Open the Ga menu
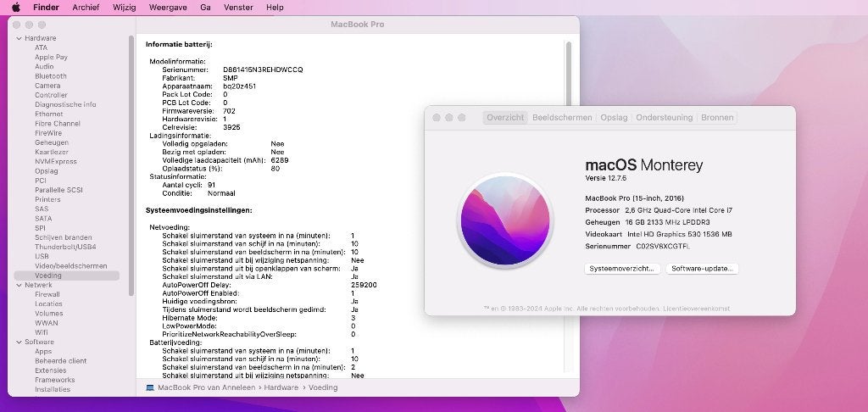868x412 pixels. pyautogui.click(x=205, y=7)
